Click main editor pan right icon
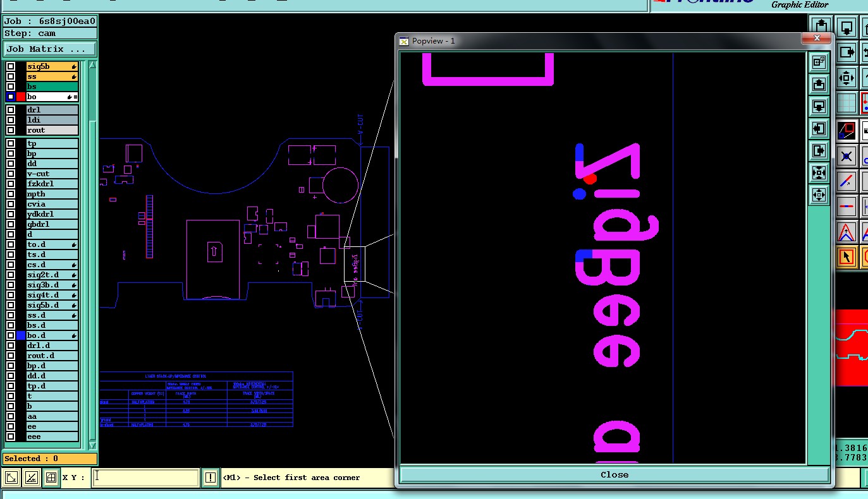The image size is (868, 499). [x=847, y=52]
